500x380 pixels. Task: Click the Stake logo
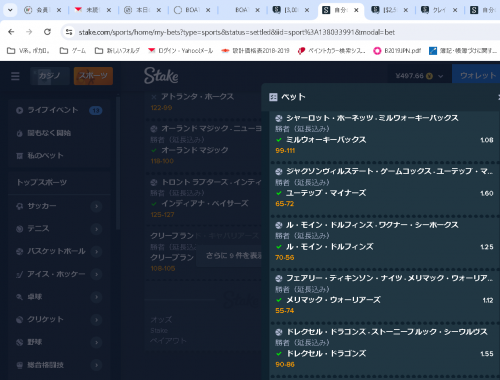[x=161, y=76]
